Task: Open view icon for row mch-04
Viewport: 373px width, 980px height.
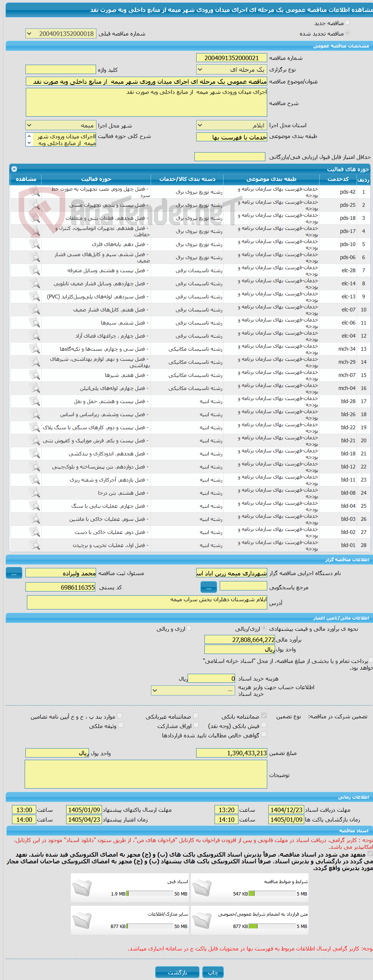Action: pyautogui.click(x=34, y=388)
